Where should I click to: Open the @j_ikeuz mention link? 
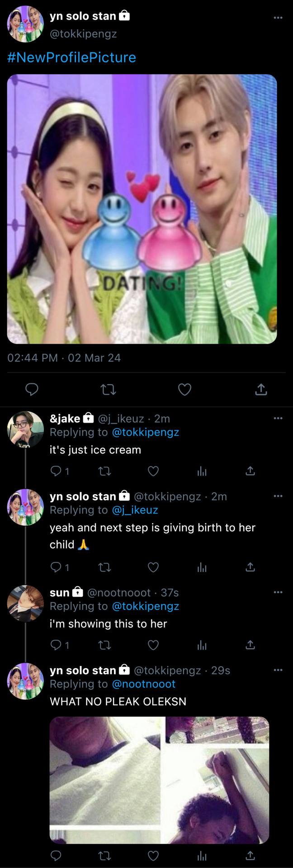point(135,510)
